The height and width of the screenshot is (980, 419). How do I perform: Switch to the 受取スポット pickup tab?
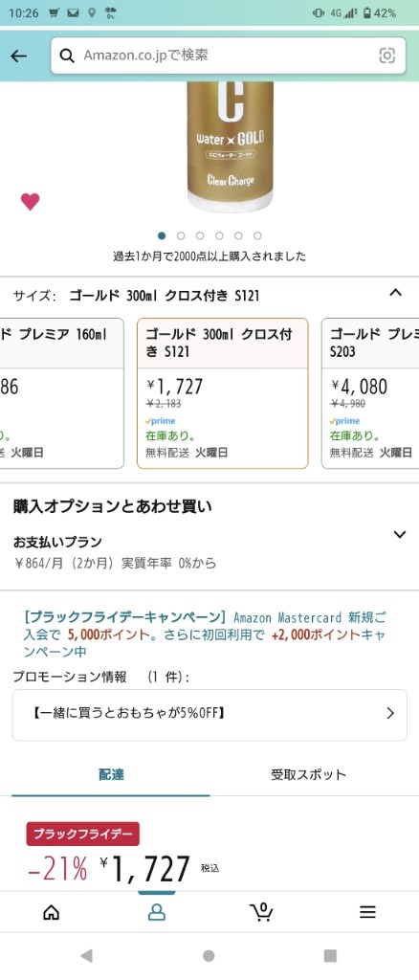pyautogui.click(x=308, y=775)
